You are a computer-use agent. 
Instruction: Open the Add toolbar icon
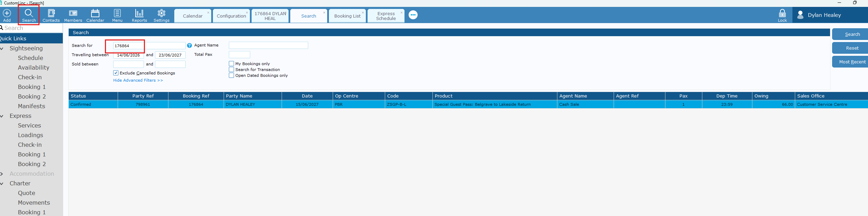coord(7,16)
